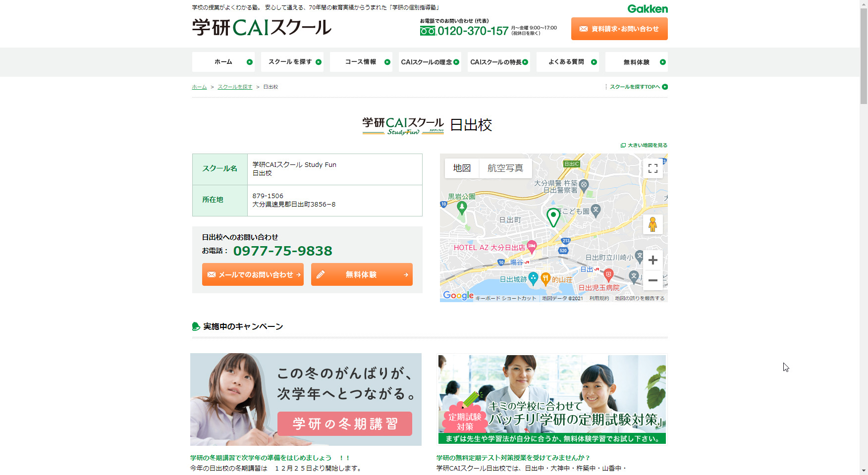Click the 学研CAIスクール site logo
868x475 pixels.
262,27
